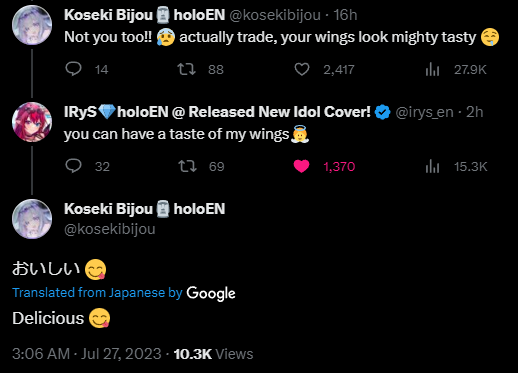
Task: Reply to IRyS's wings tweet
Action: click(73, 166)
